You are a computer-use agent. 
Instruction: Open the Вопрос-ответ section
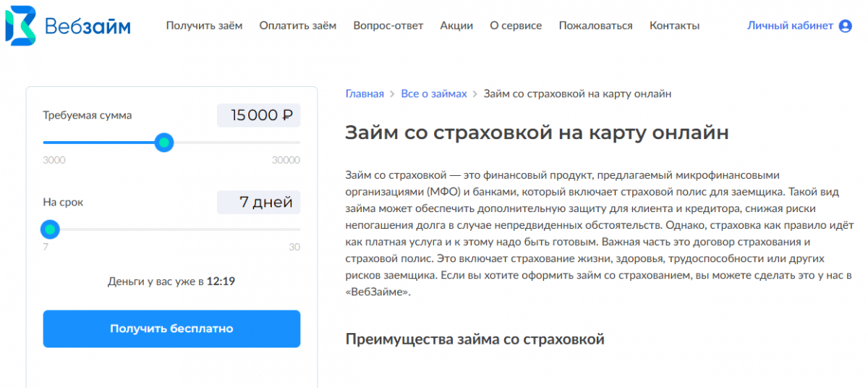388,26
